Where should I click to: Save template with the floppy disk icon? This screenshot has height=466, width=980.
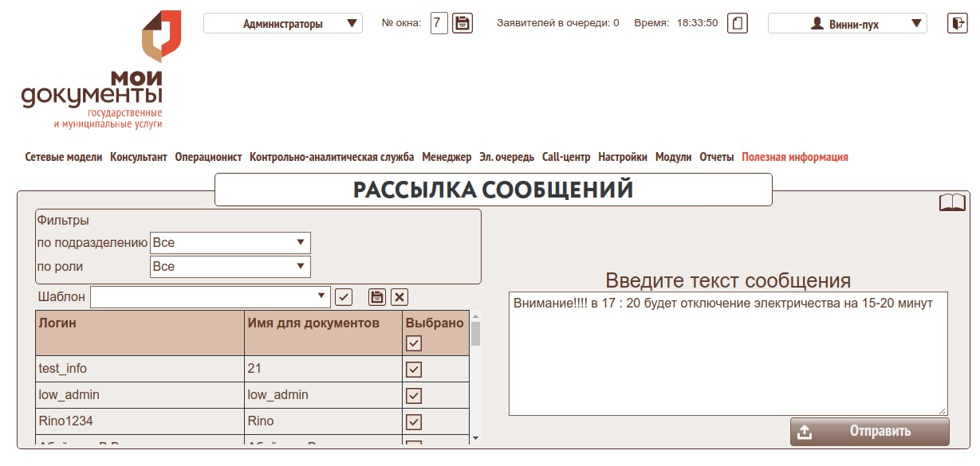pos(377,297)
